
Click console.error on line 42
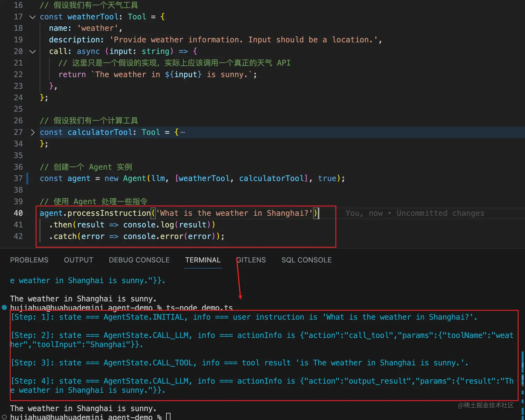[x=153, y=236]
